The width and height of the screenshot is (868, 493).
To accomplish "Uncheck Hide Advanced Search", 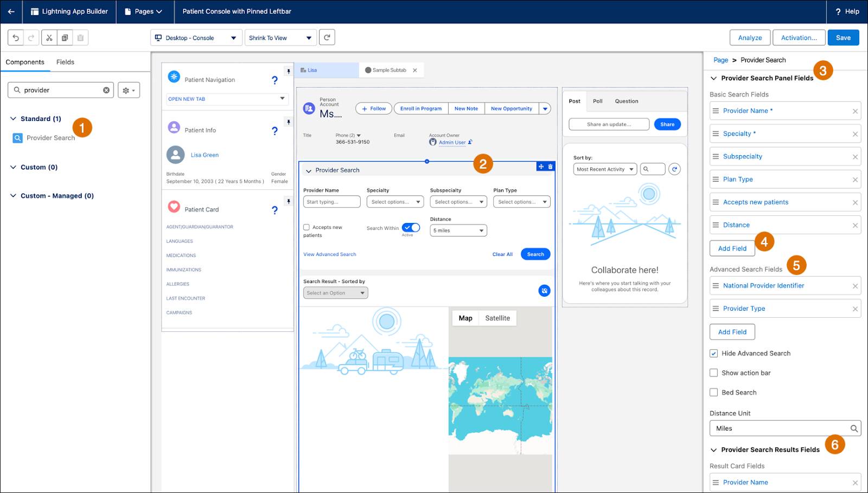I will [714, 353].
